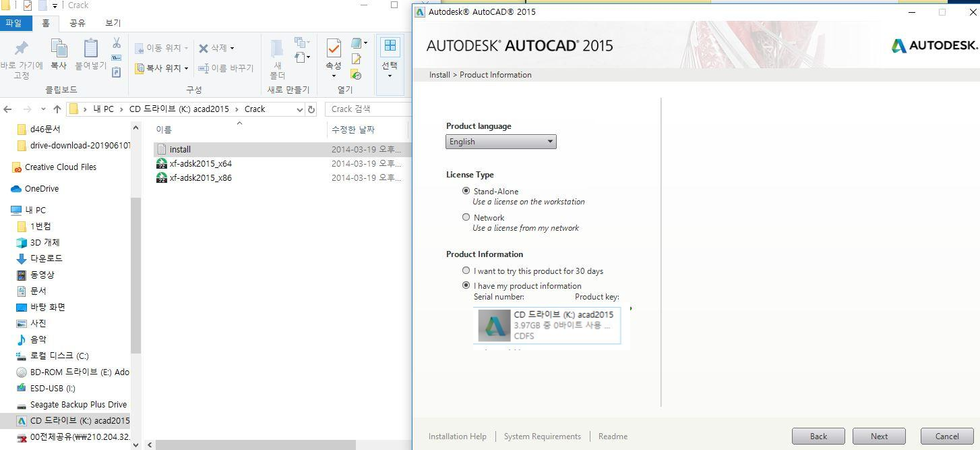Refresh the folder with the refresh icon
Viewport: 980px width, 450px height.
click(309, 109)
